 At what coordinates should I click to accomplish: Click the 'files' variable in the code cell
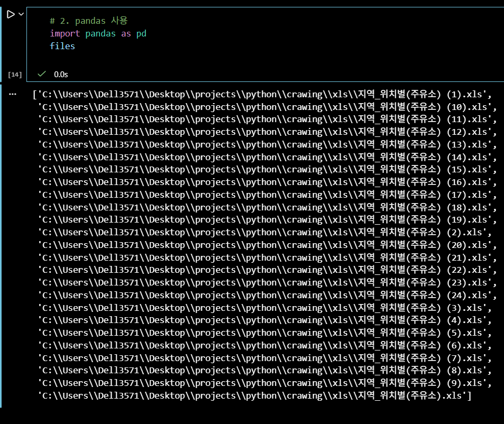[62, 46]
